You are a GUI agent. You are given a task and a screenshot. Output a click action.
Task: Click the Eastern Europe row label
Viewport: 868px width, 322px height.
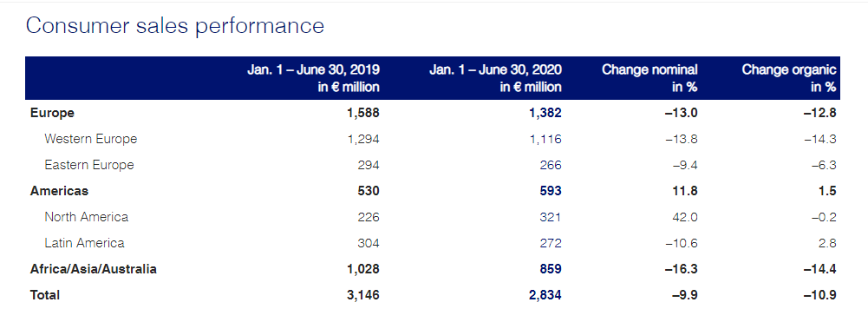click(x=89, y=165)
